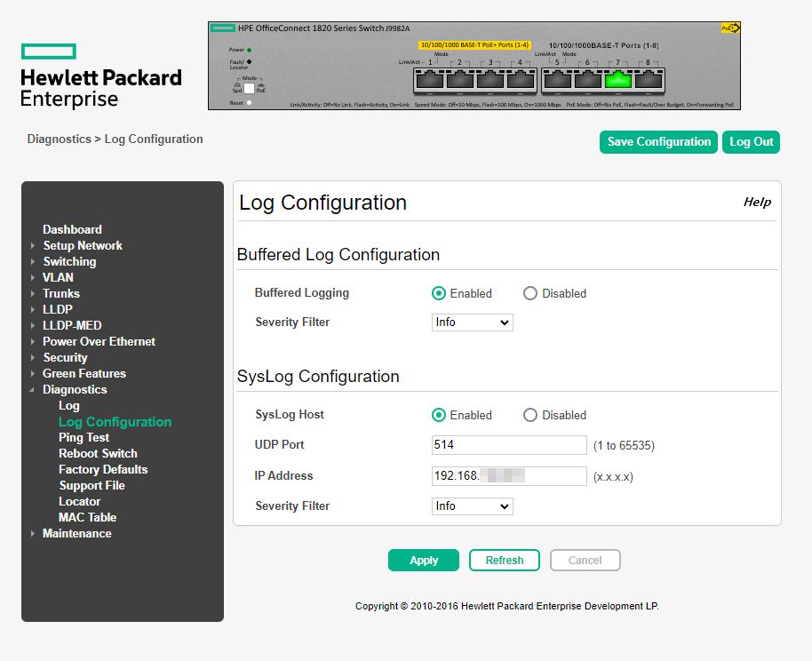Click Power Over Ethernet label

click(x=99, y=342)
